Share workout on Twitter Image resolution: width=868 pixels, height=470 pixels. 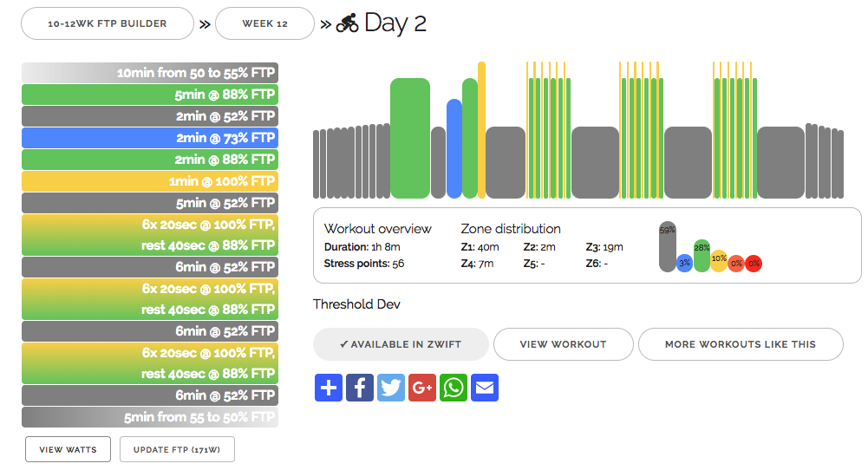[391, 387]
